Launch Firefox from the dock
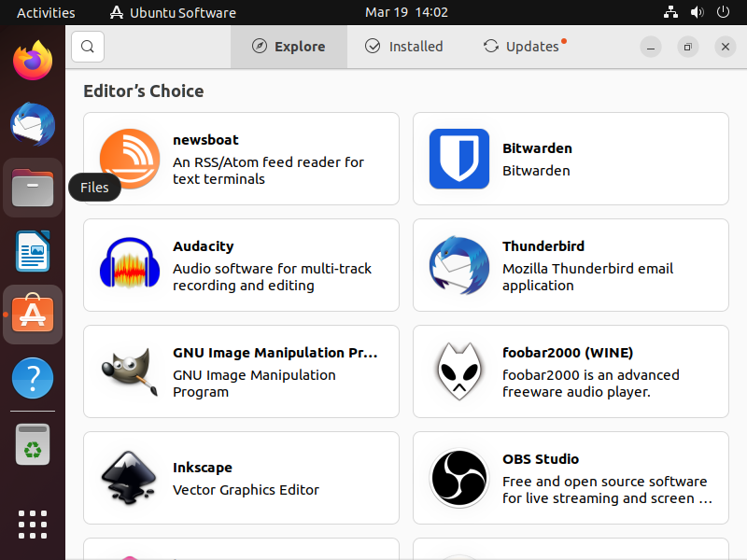Image resolution: width=747 pixels, height=560 pixels. click(x=33, y=61)
